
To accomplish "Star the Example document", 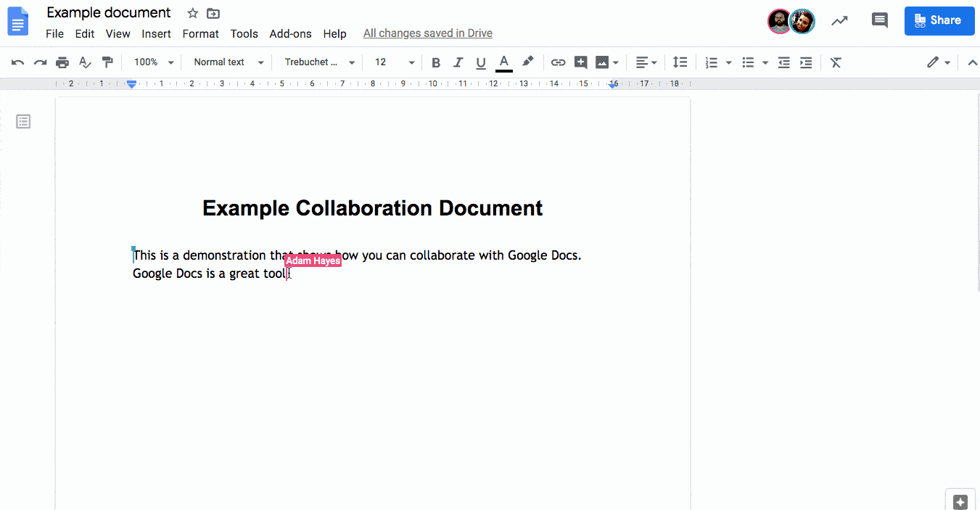I will coord(192,13).
